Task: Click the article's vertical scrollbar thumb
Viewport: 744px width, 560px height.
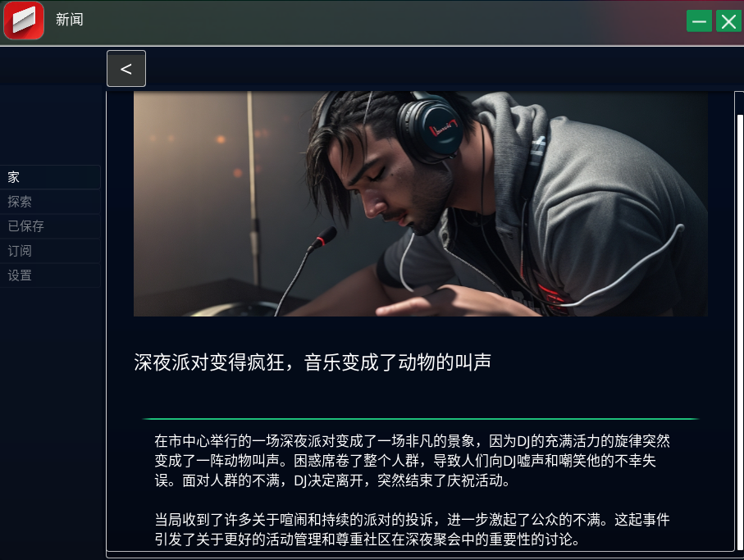Action: [740, 332]
